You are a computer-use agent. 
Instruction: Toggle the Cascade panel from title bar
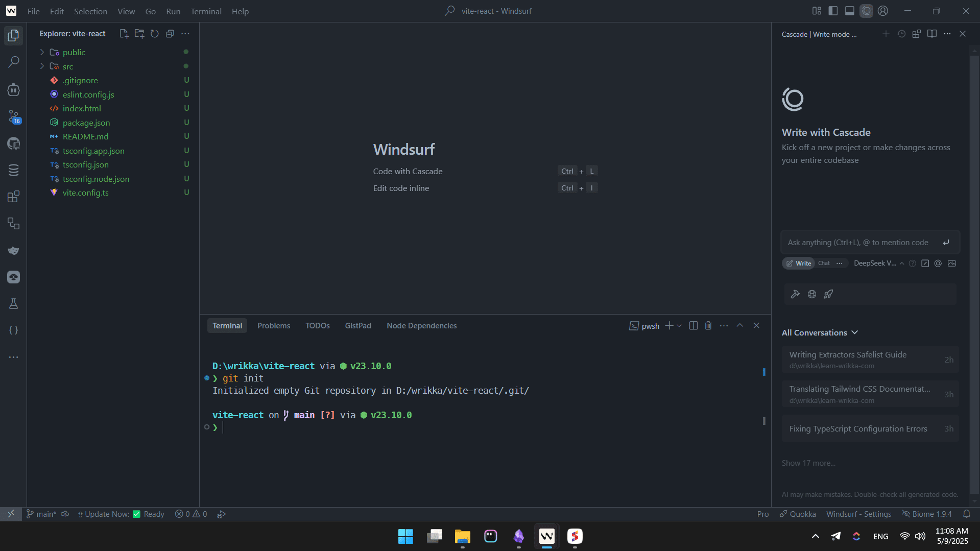[867, 11]
